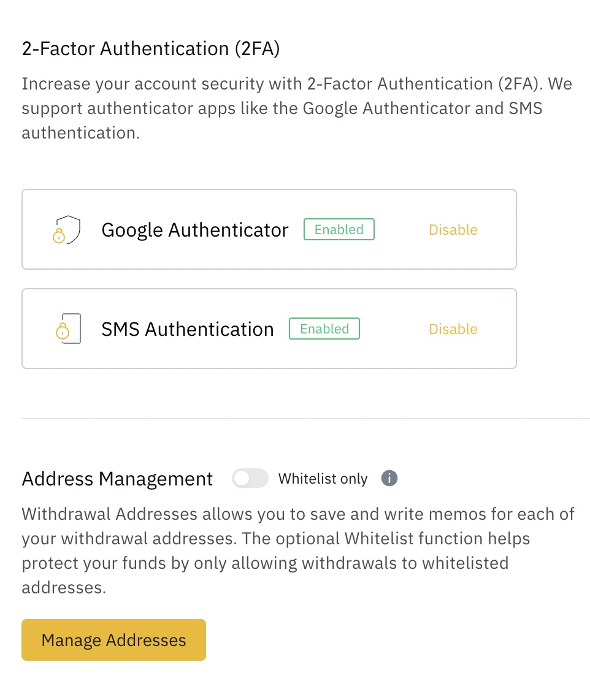
Task: Click the Enabled badge for SMS Authentication
Action: point(324,329)
